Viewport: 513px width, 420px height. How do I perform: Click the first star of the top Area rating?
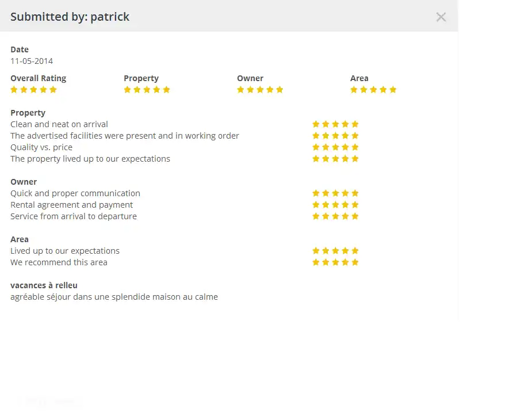click(x=354, y=90)
